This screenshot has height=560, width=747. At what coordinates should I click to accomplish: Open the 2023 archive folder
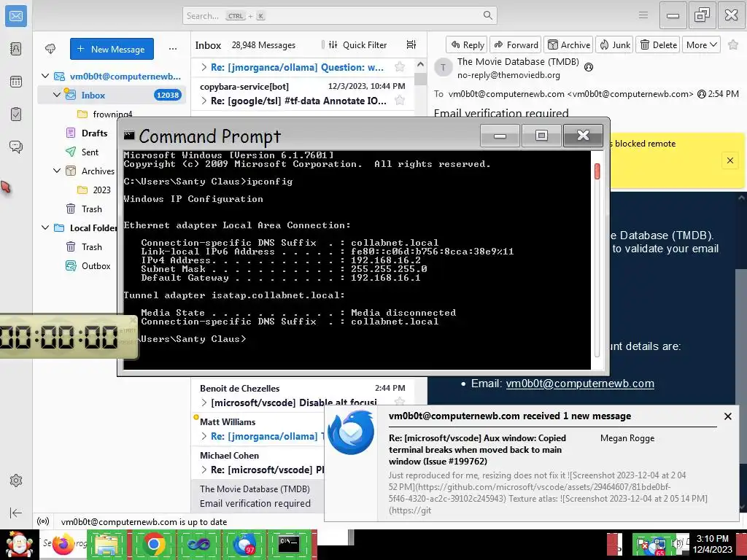click(x=101, y=190)
